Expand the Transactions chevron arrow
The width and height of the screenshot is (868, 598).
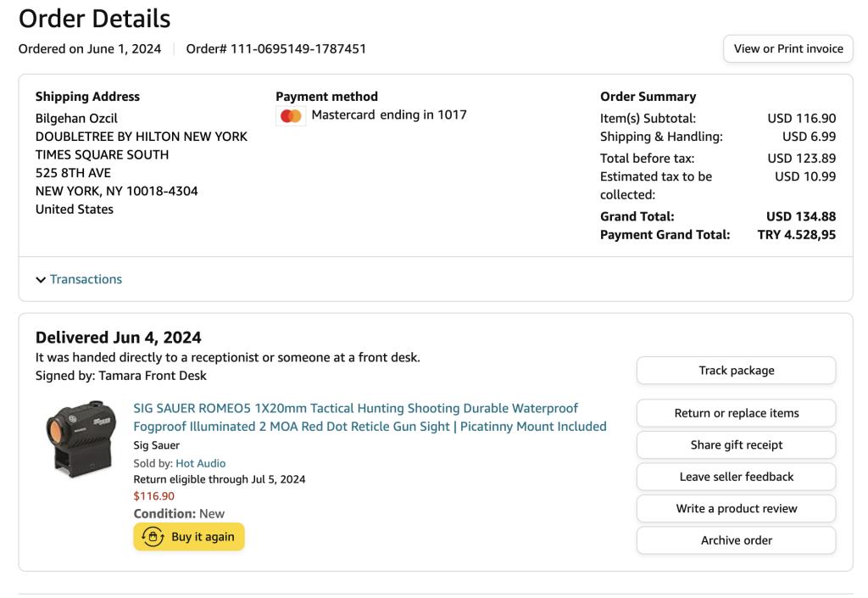(41, 280)
